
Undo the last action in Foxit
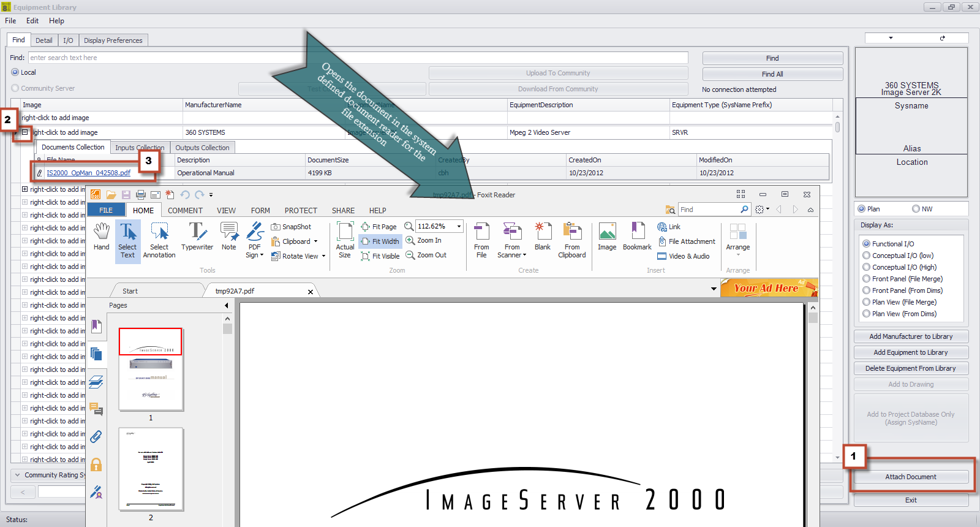185,195
